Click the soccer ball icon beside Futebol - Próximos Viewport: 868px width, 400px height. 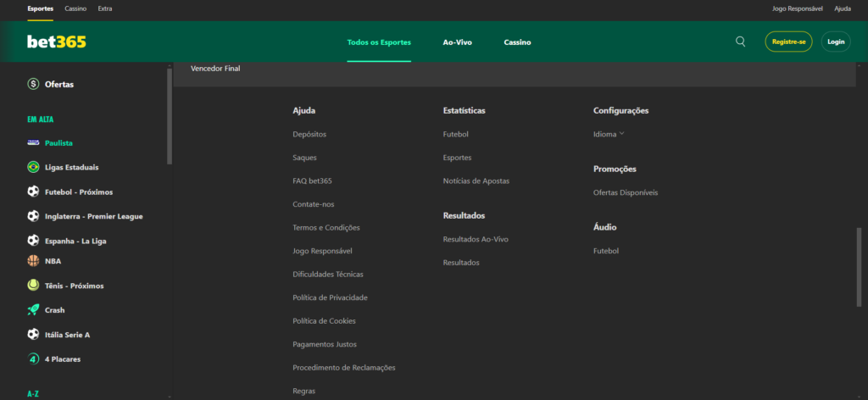coord(33,192)
